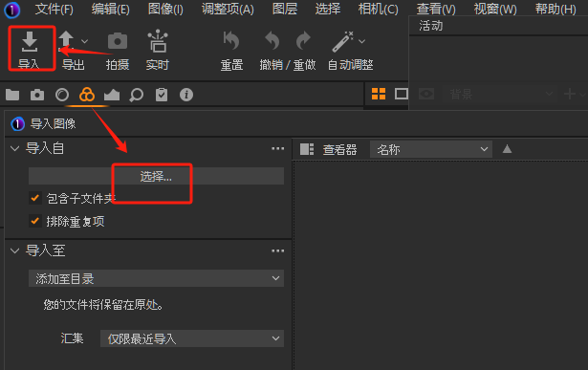Open the Auto adjust (自动调整) dropdown arrow
Screen dimensions: 588x370
tap(361, 41)
